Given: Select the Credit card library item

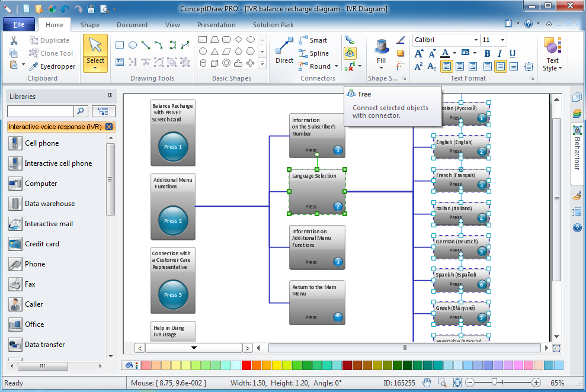Looking at the screenshot, I should [34, 244].
